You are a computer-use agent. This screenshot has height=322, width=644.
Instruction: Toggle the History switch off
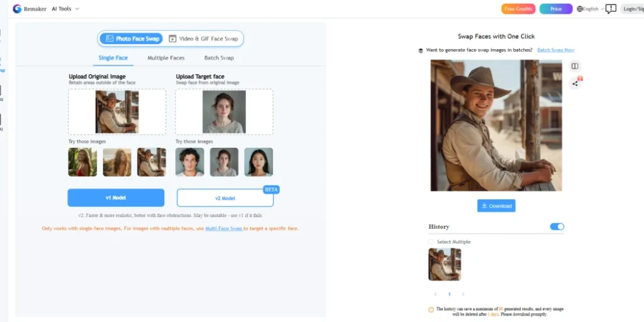click(x=557, y=226)
